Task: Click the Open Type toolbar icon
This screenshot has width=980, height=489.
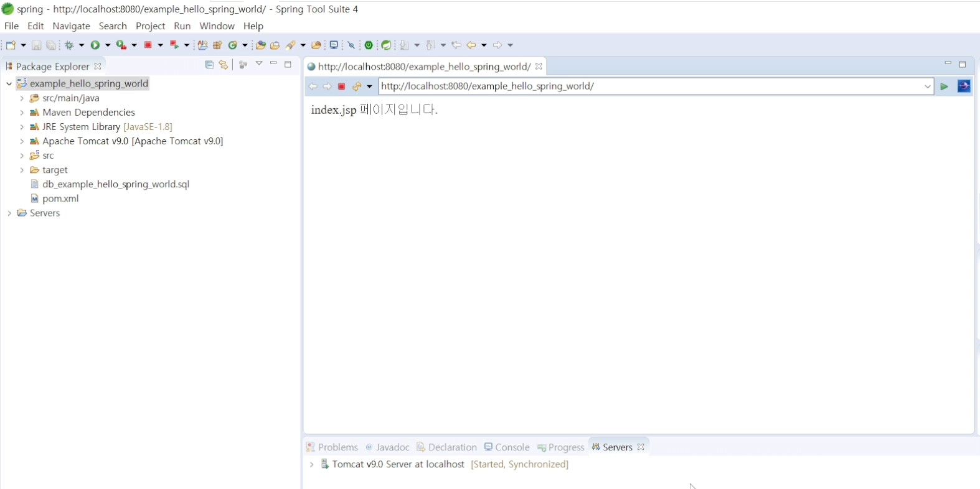Action: tap(260, 45)
